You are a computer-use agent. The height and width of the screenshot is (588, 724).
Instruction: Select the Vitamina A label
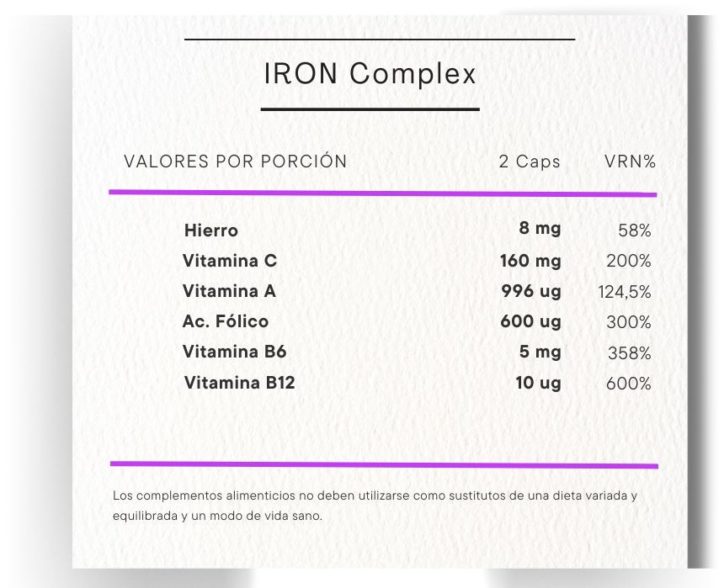229,291
